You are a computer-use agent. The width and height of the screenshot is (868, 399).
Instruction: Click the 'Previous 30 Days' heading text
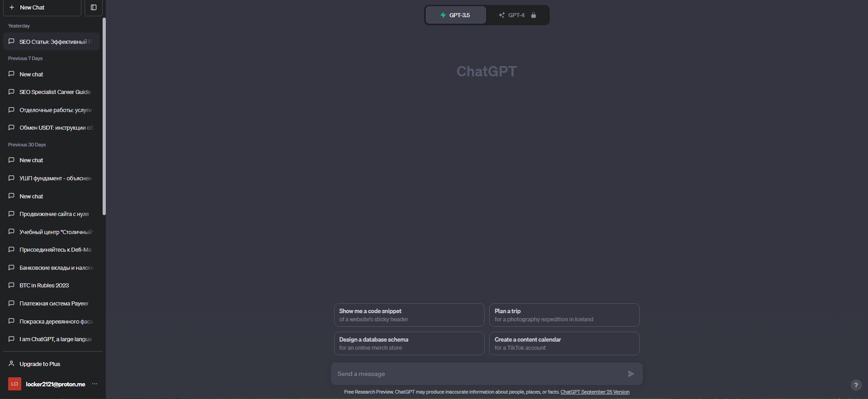(x=27, y=145)
